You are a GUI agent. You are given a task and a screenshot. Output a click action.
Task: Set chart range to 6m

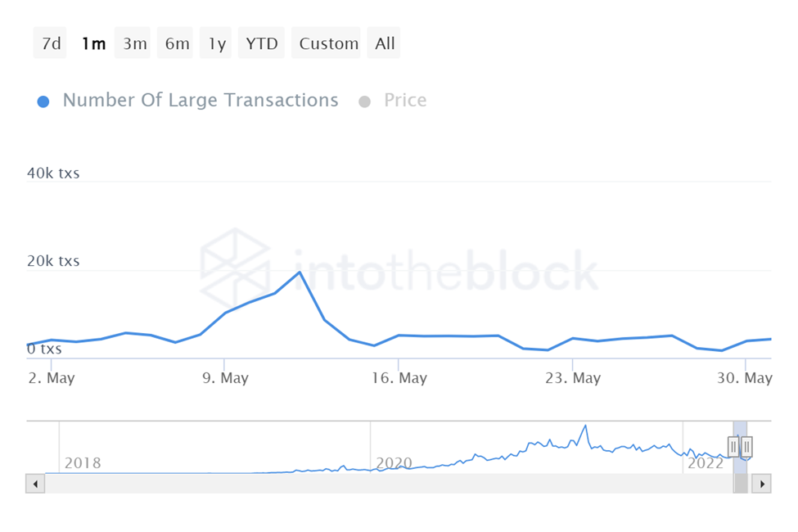coord(177,43)
